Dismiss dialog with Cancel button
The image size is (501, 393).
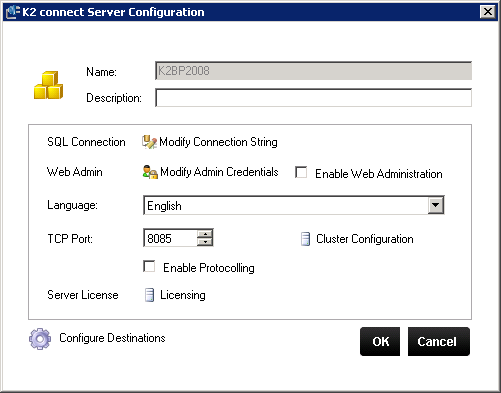click(x=439, y=341)
